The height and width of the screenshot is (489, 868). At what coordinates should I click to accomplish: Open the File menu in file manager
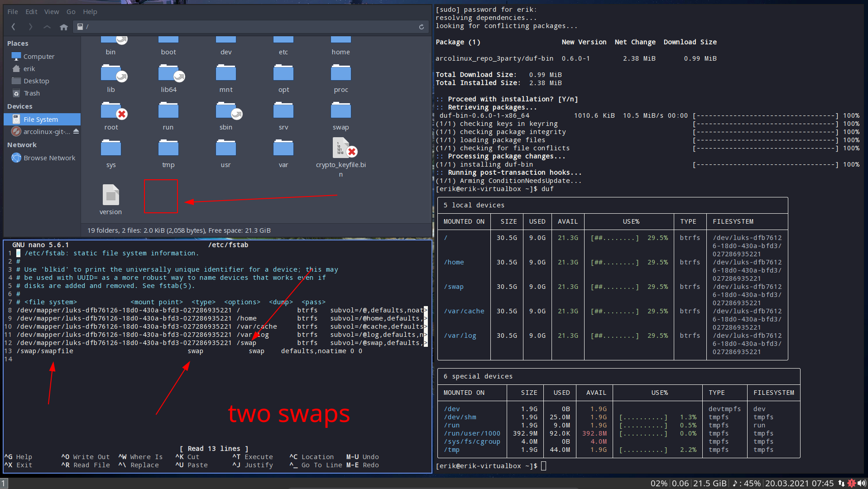point(13,12)
